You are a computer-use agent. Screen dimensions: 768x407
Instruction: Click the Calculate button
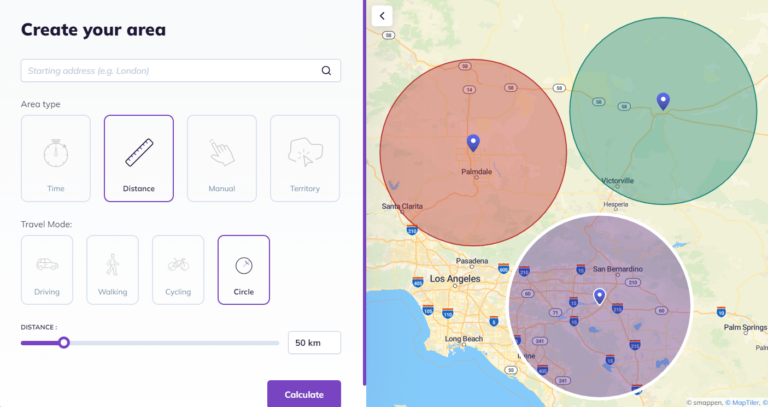[304, 394]
